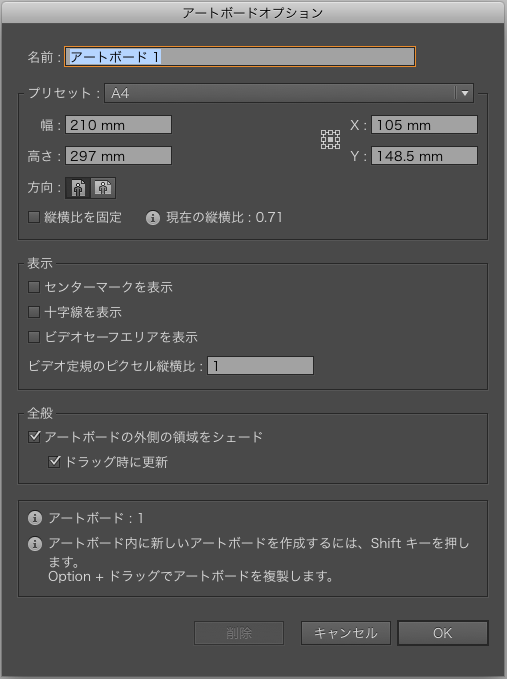Select the landscape orientation icon
Image resolution: width=507 pixels, height=679 pixels.
click(x=103, y=188)
